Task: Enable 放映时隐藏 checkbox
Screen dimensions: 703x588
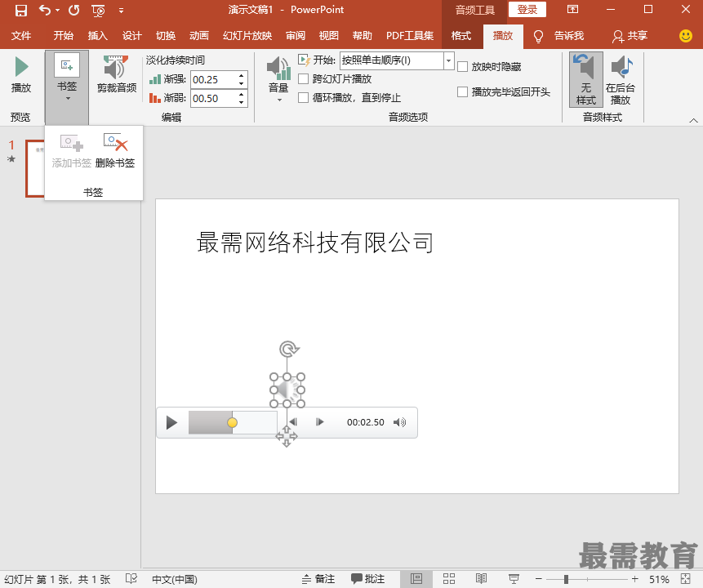Action: pyautogui.click(x=463, y=67)
